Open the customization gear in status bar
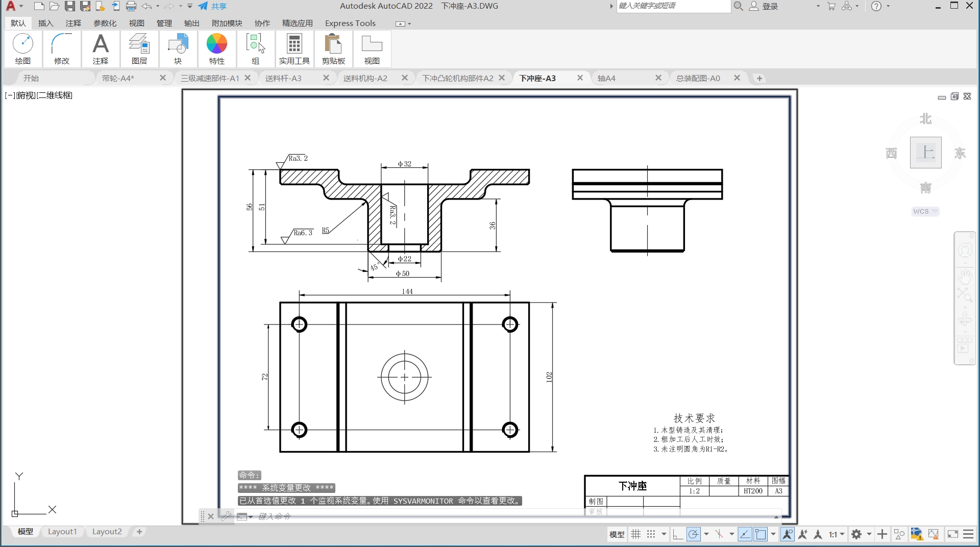This screenshot has width=980, height=547. [856, 534]
